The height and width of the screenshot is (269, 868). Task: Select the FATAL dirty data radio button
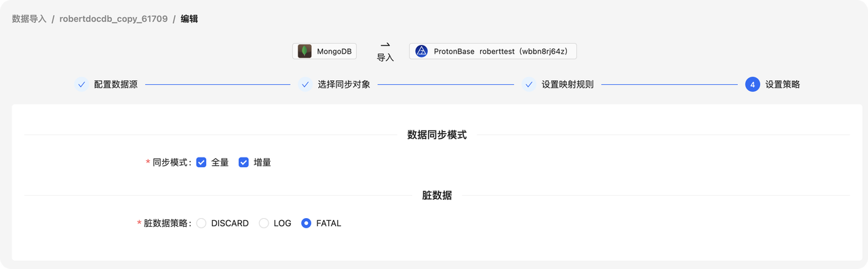coord(306,223)
